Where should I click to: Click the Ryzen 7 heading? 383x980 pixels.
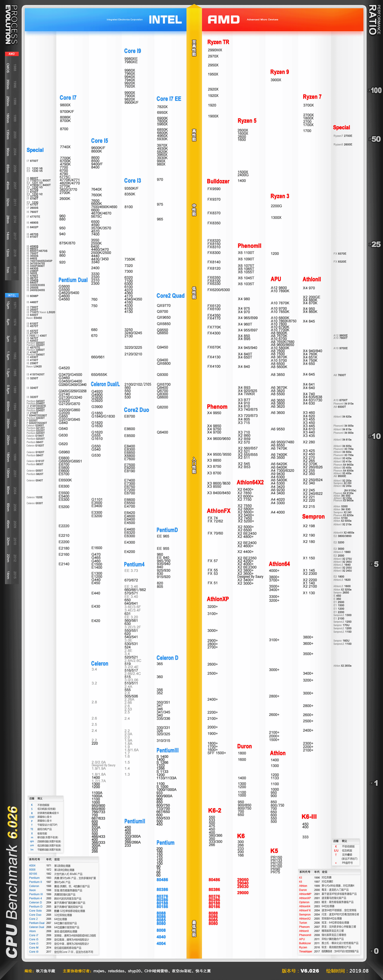click(312, 97)
